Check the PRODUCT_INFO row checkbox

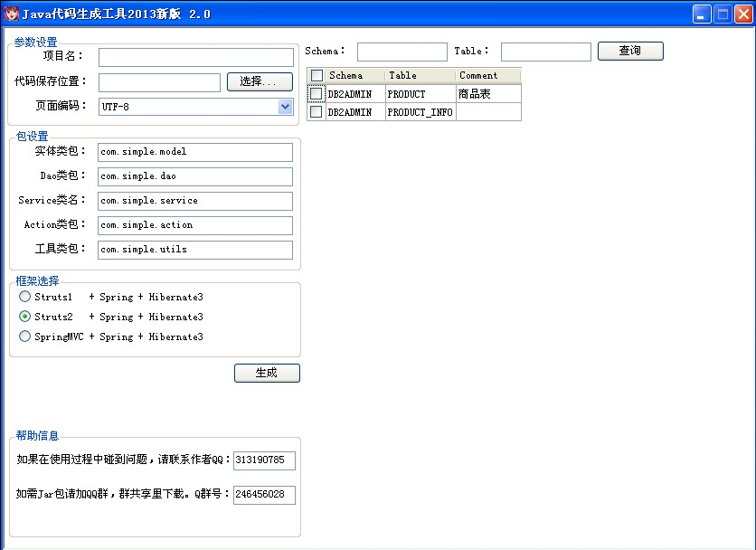317,112
